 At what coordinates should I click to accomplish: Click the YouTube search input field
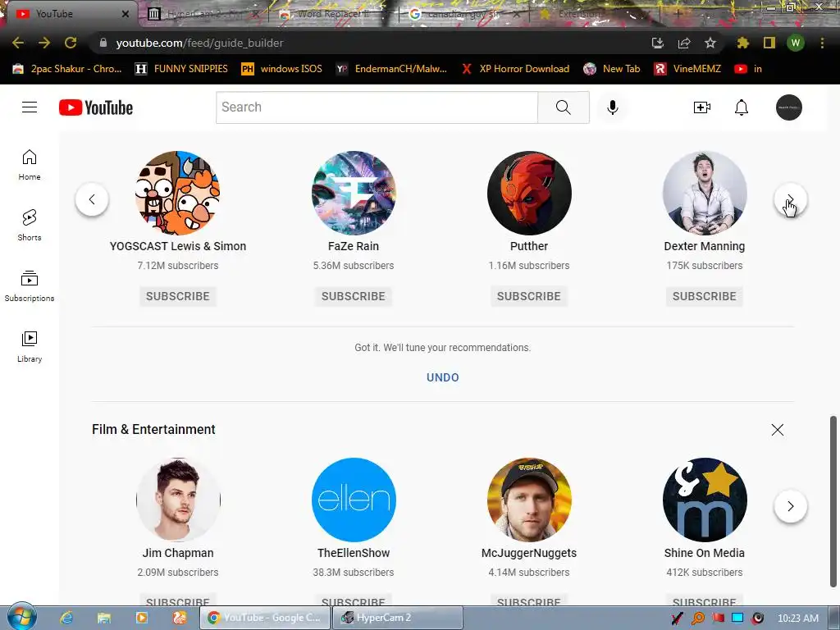(x=377, y=107)
